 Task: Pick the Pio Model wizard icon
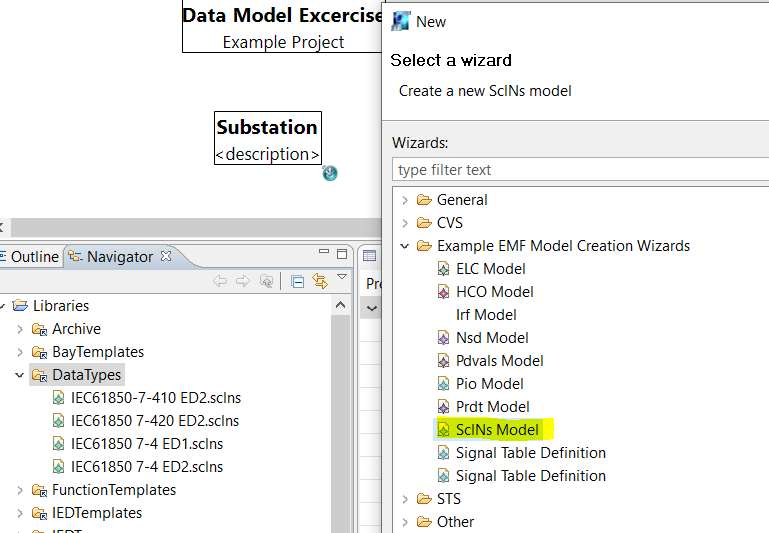[x=444, y=384]
